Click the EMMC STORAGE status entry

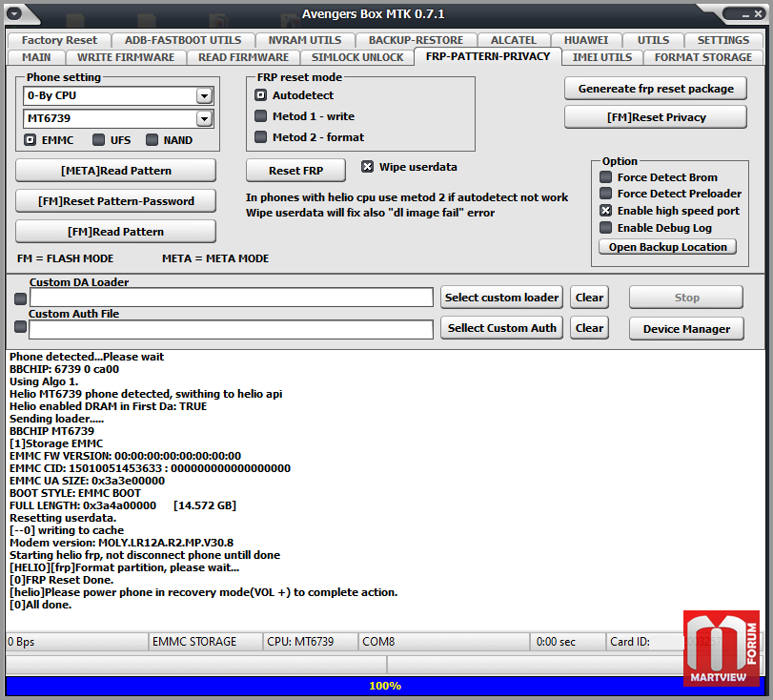tap(205, 642)
